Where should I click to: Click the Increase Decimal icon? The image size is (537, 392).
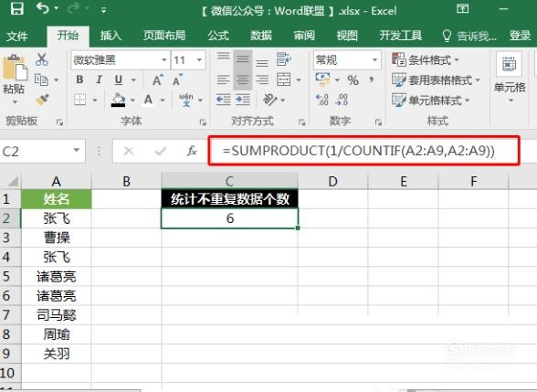[x=322, y=100]
